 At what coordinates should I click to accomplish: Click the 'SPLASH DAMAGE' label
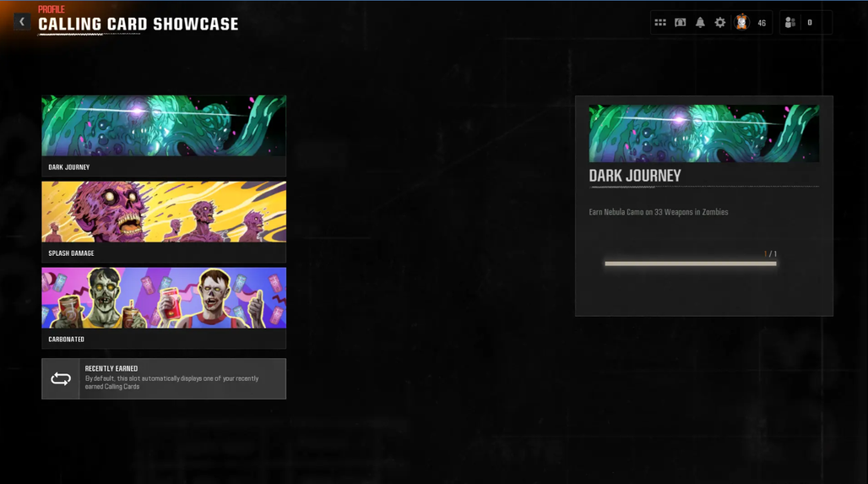click(71, 253)
